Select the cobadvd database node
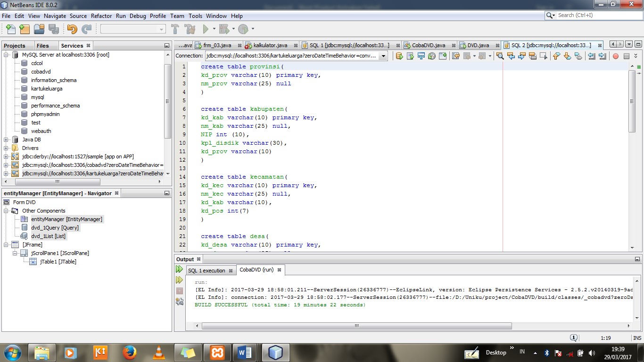This screenshot has height=362, width=644. point(41,72)
